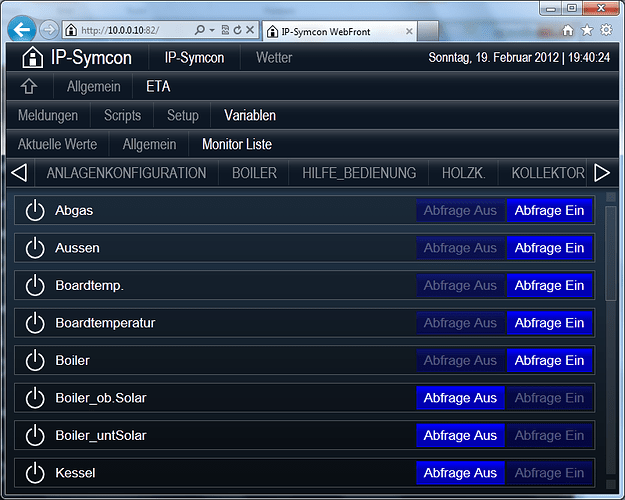Viewport: 625px width, 500px height.
Task: Click the power icon in Boiler_ob.Solar row
Action: pyautogui.click(x=35, y=398)
